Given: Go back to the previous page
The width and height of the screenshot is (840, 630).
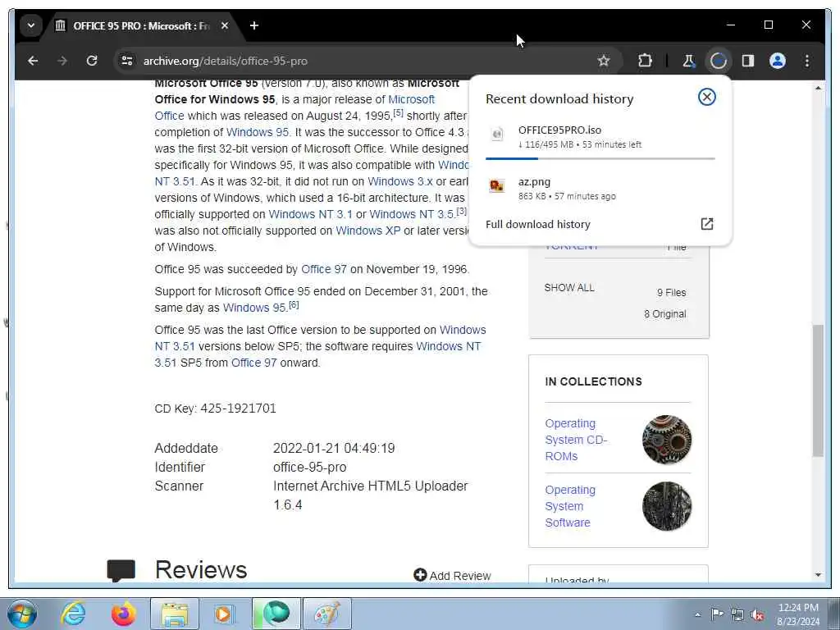Looking at the screenshot, I should 33,61.
